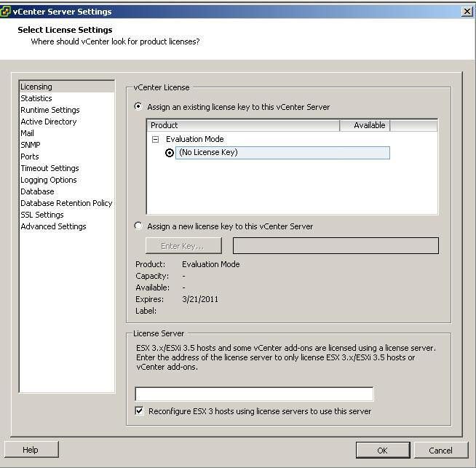Viewport: 476px width, 468px height.
Task: Open Database Retention Policy page
Action: (x=66, y=203)
